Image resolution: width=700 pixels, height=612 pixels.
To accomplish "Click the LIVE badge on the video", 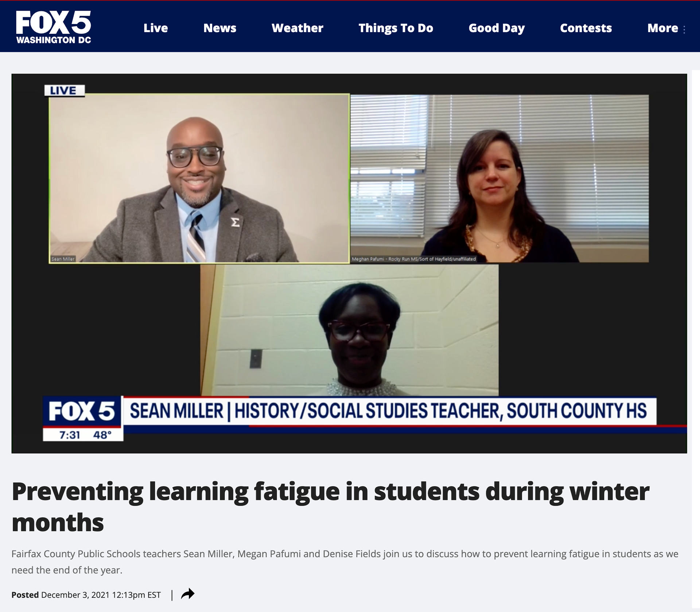I will [64, 90].
